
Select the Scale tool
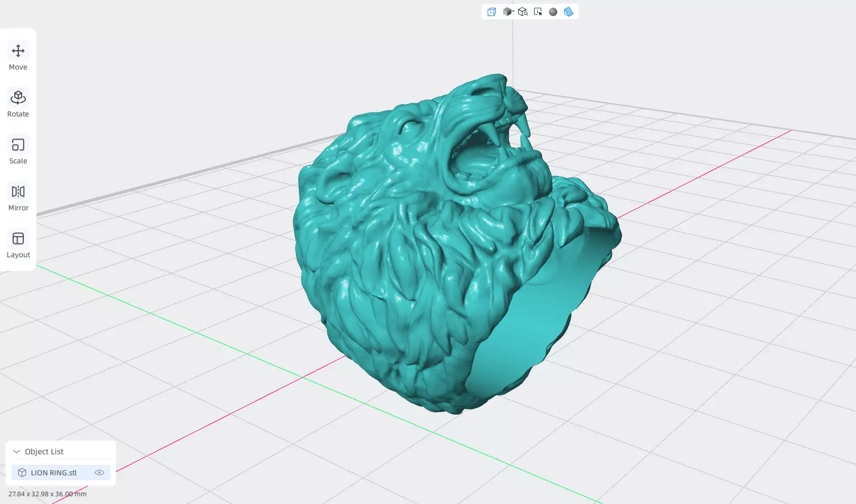pyautogui.click(x=18, y=151)
